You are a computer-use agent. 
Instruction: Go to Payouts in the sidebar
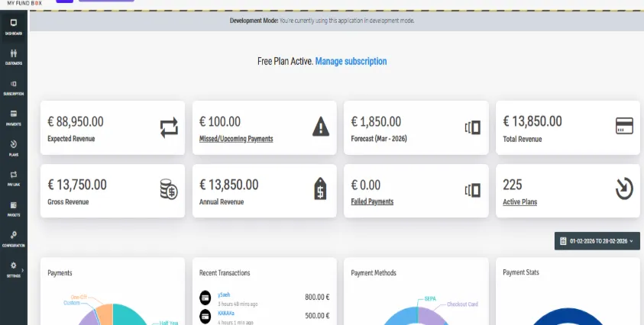(14, 209)
